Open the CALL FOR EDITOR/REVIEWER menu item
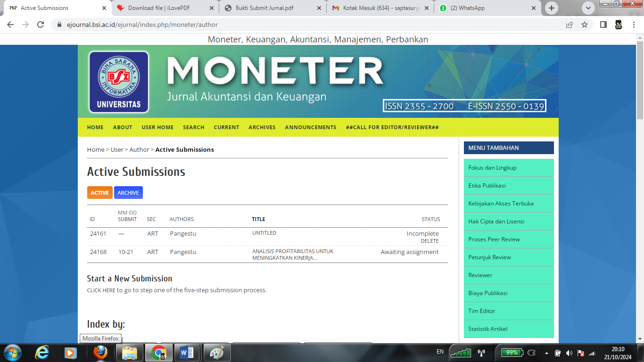Image resolution: width=644 pixels, height=362 pixels. tap(392, 127)
